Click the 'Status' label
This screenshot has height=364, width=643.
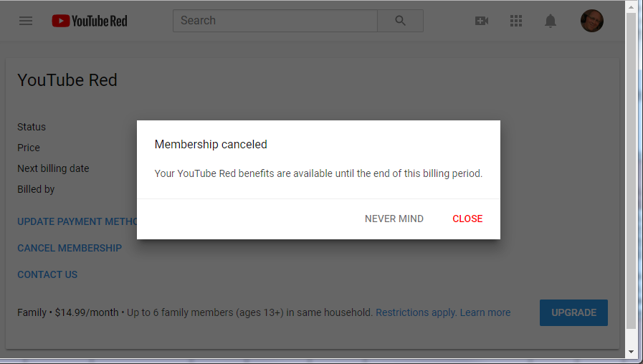(31, 127)
